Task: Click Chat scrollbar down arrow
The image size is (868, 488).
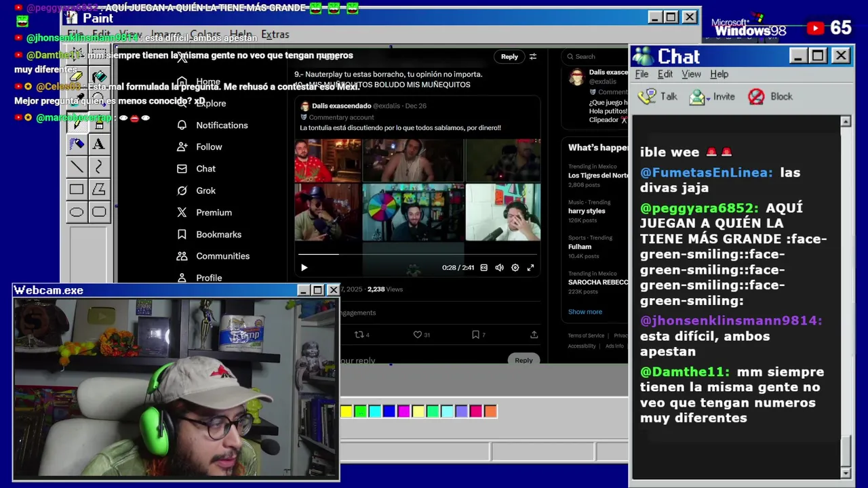Action: (845, 472)
